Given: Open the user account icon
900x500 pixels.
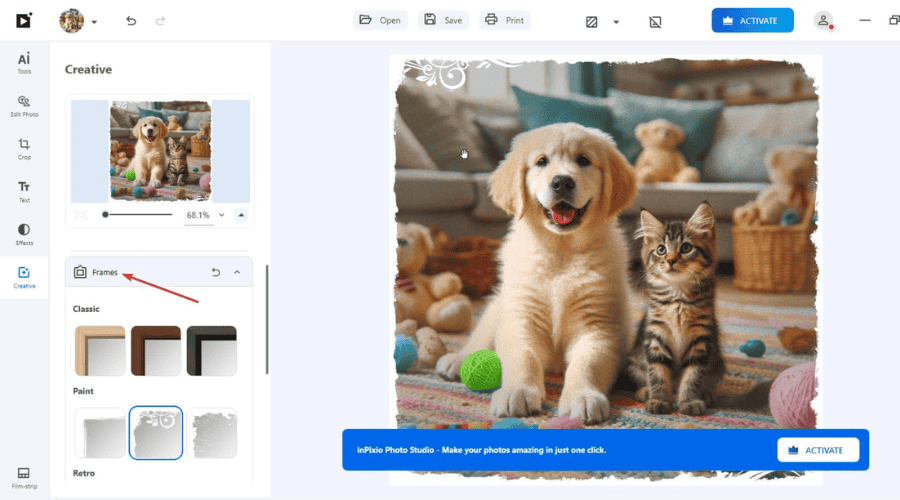Looking at the screenshot, I should pos(823,21).
